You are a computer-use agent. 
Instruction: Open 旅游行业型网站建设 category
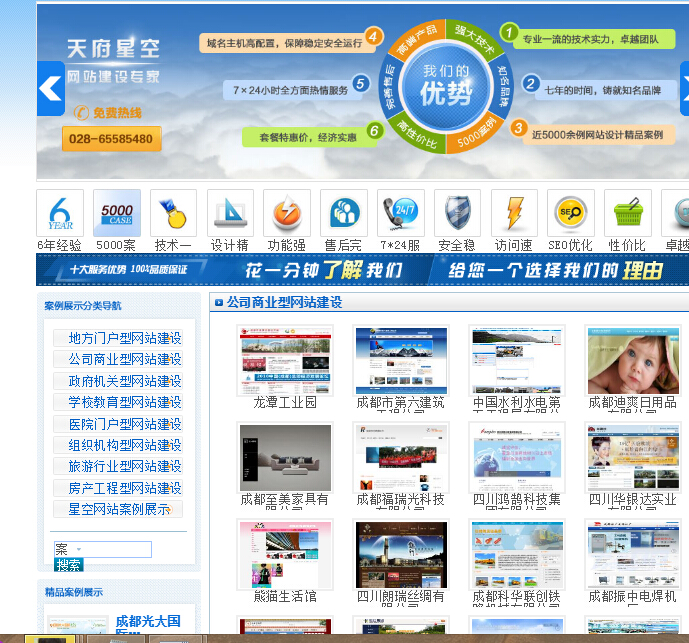point(118,466)
